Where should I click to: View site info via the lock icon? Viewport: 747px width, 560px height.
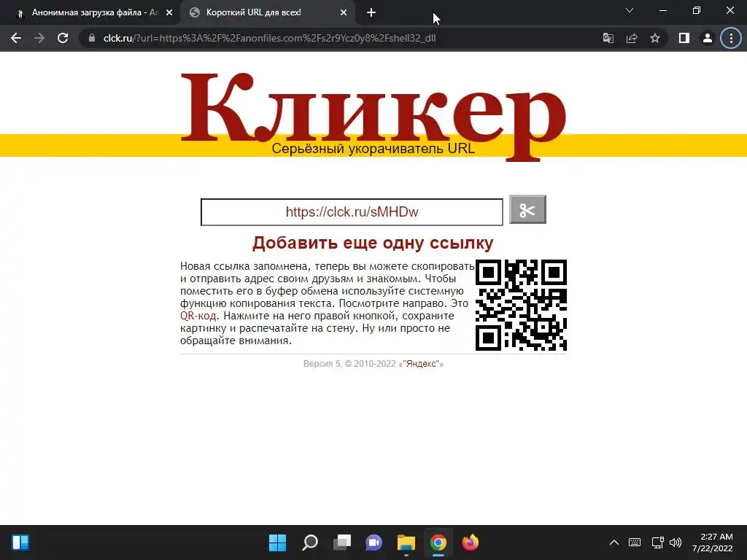[92, 38]
